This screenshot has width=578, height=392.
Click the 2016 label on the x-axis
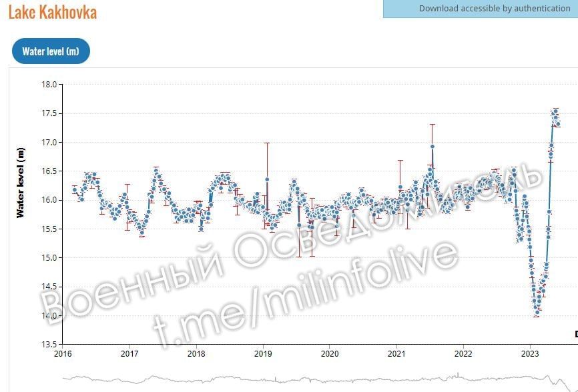click(x=63, y=353)
